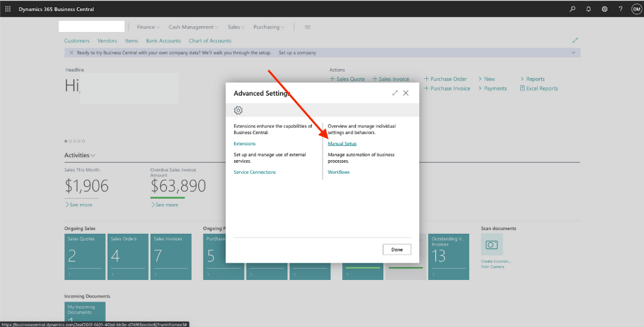Open the DM user avatar menu
This screenshot has width=644, height=327.
(636, 9)
